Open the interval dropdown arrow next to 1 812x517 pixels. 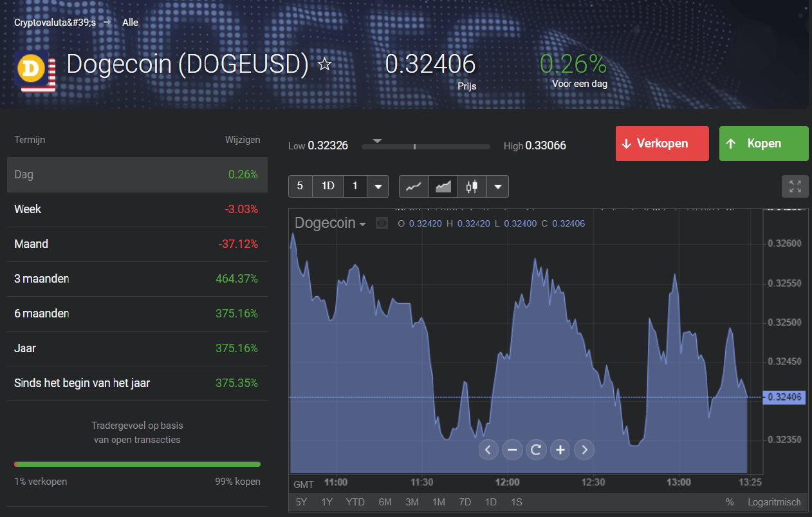[378, 187]
